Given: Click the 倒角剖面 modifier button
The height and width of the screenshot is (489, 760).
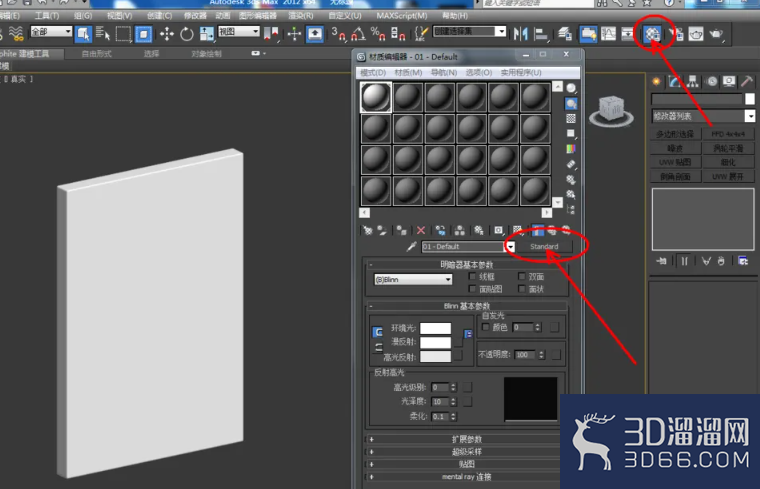Looking at the screenshot, I should coord(675,176).
